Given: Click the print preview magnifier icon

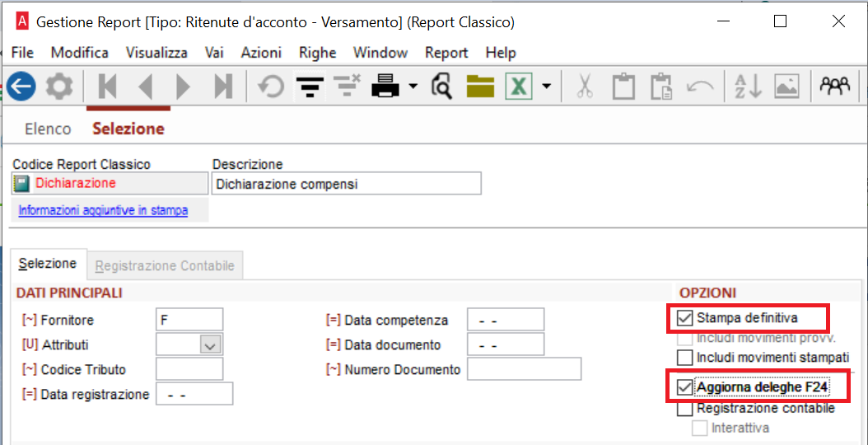Looking at the screenshot, I should click(441, 87).
